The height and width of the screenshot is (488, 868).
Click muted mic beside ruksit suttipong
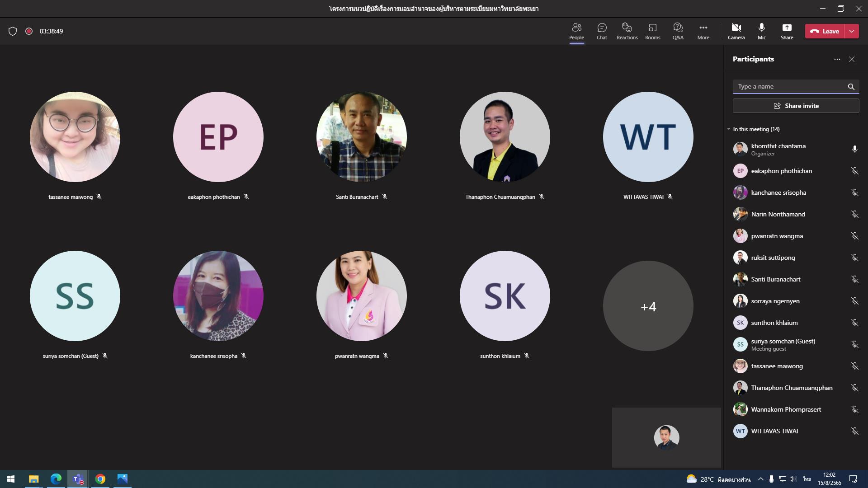click(854, 258)
